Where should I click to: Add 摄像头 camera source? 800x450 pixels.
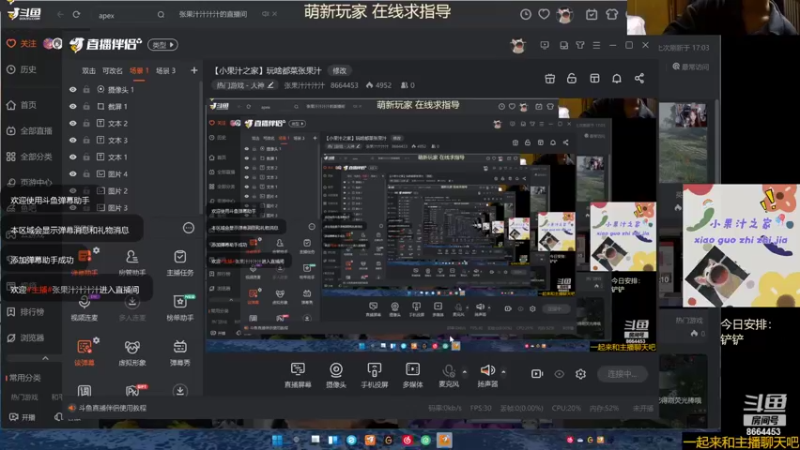[x=336, y=374]
